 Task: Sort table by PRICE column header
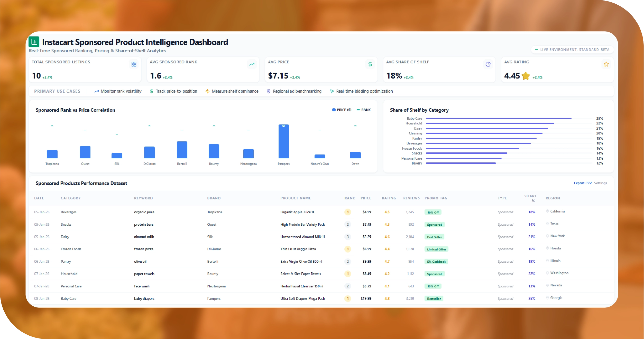pos(366,198)
